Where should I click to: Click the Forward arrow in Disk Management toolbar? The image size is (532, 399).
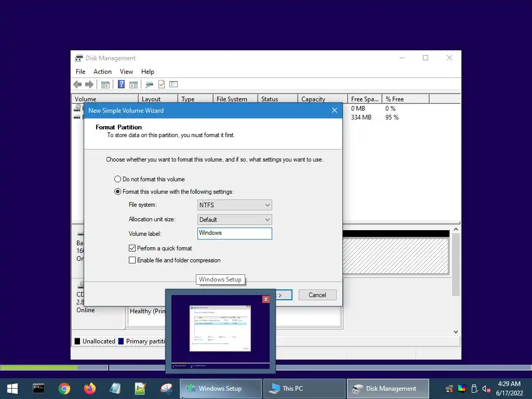[x=89, y=85]
